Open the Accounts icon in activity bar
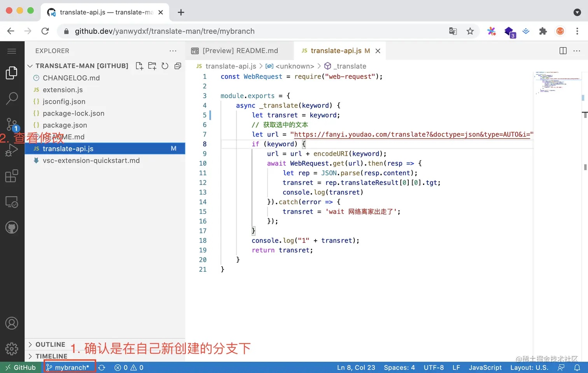 tap(12, 323)
